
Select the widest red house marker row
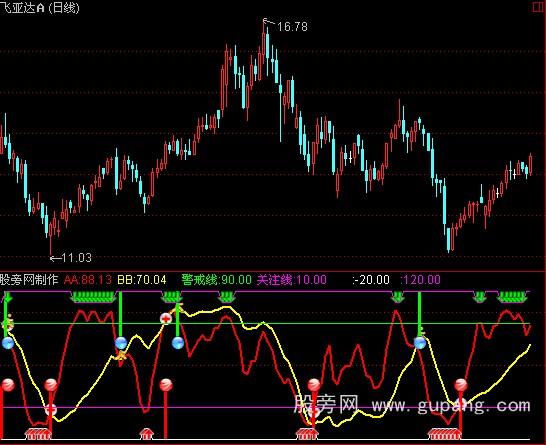(444, 434)
